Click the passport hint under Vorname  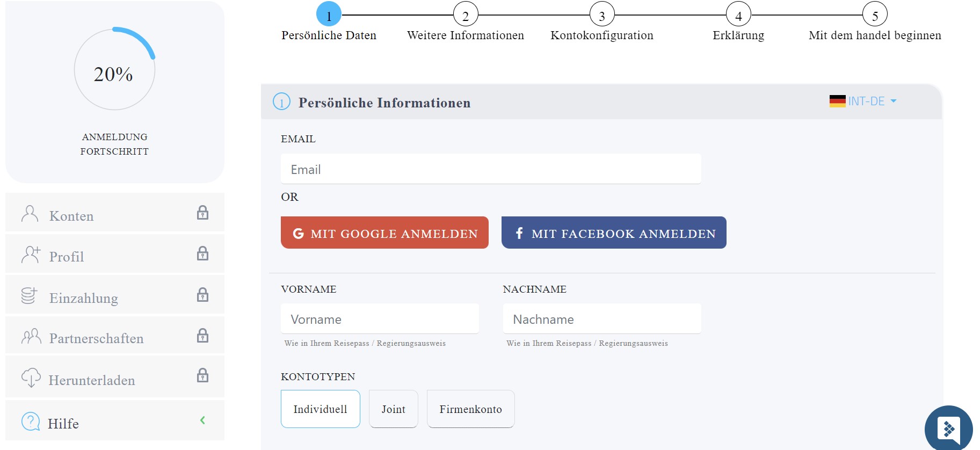(365, 343)
